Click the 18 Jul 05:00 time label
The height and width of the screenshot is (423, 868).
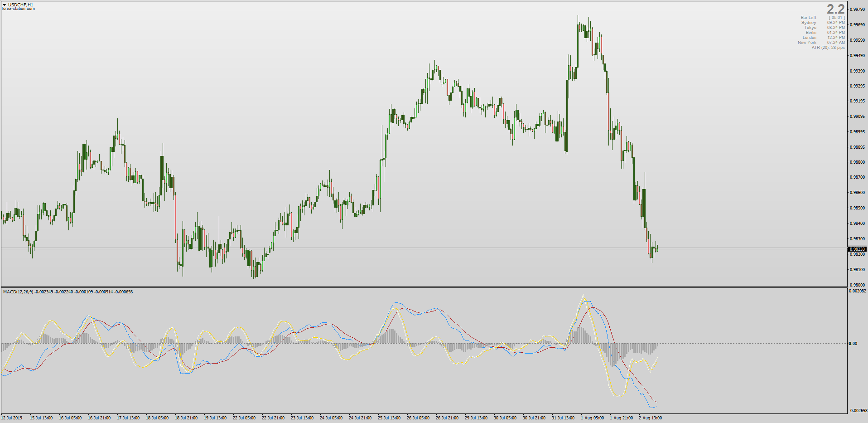click(x=157, y=418)
